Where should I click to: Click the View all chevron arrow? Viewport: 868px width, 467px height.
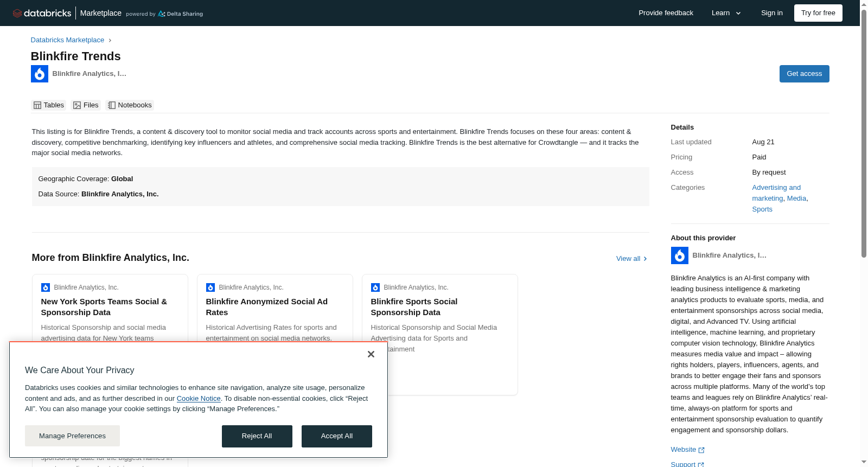[645, 259]
